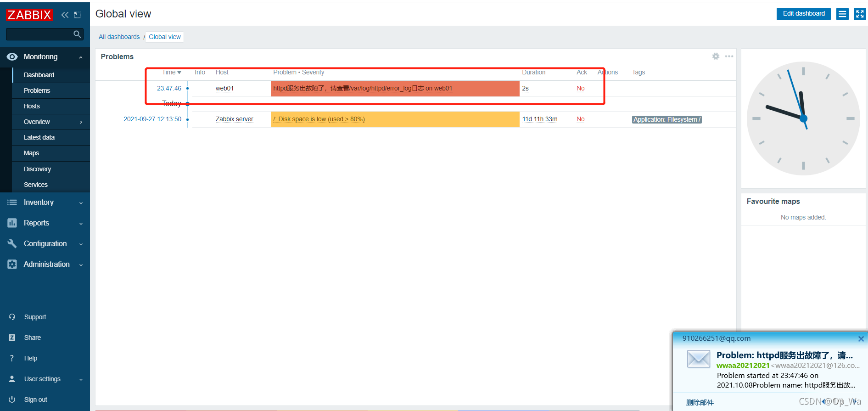Click the Support link
The width and height of the screenshot is (868, 411).
[35, 317]
